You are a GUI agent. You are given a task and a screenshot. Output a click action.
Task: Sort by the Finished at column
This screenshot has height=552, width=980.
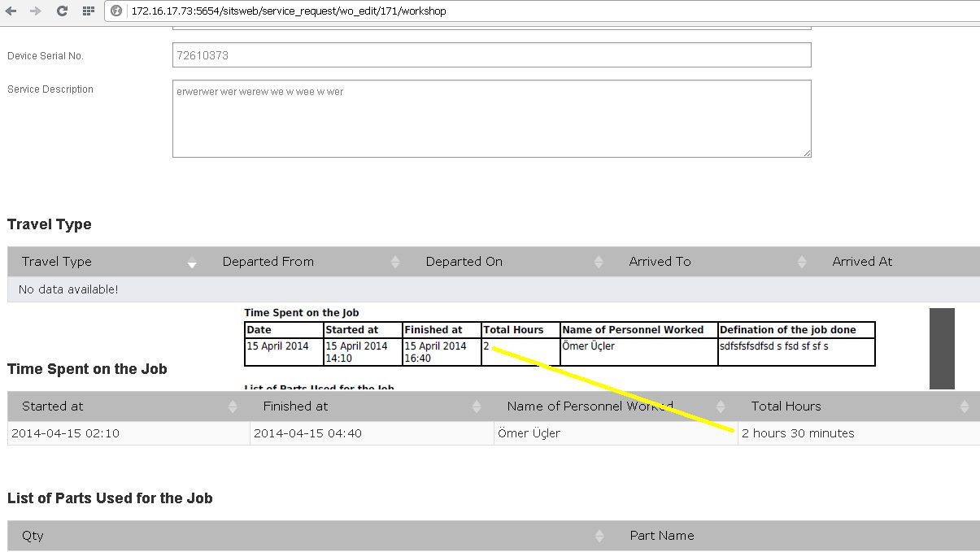click(x=371, y=406)
